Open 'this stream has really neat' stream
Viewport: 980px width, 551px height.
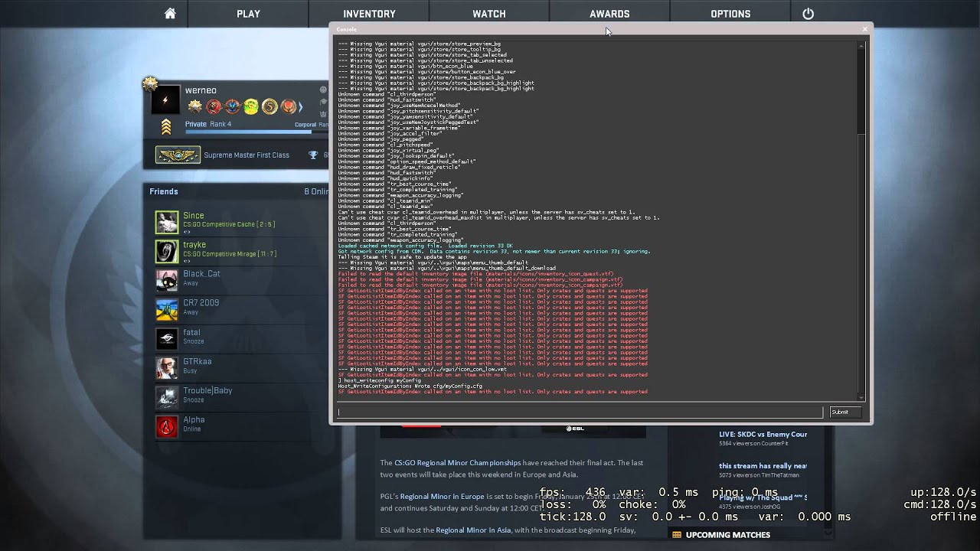point(763,465)
